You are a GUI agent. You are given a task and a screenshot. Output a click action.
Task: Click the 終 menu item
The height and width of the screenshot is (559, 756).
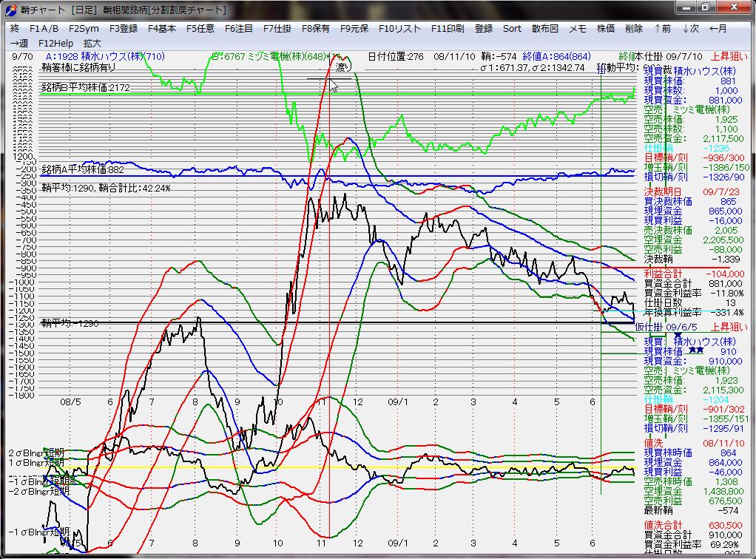point(15,28)
